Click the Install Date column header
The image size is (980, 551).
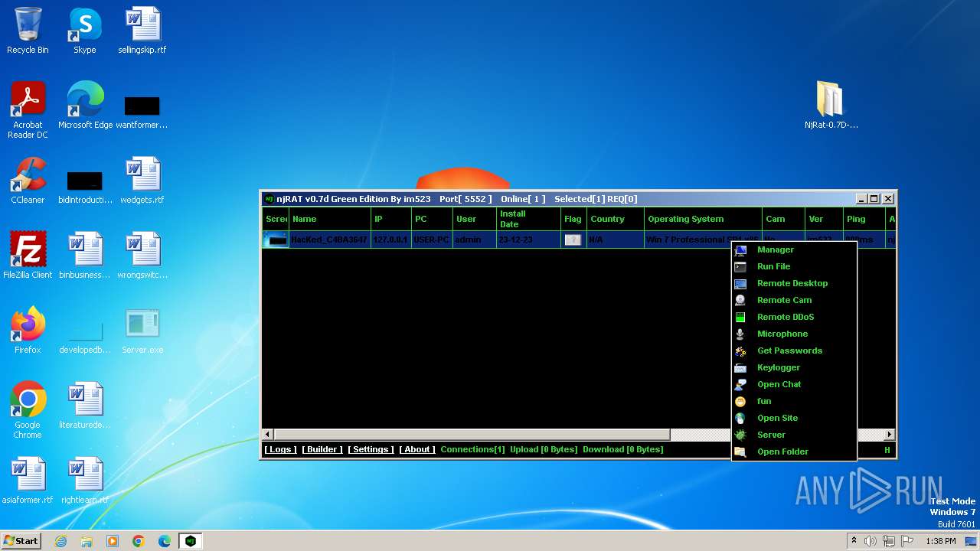(x=528, y=219)
